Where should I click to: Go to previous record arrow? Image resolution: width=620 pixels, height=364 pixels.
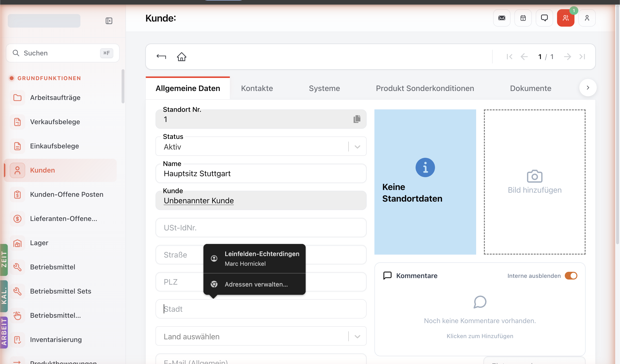click(524, 57)
